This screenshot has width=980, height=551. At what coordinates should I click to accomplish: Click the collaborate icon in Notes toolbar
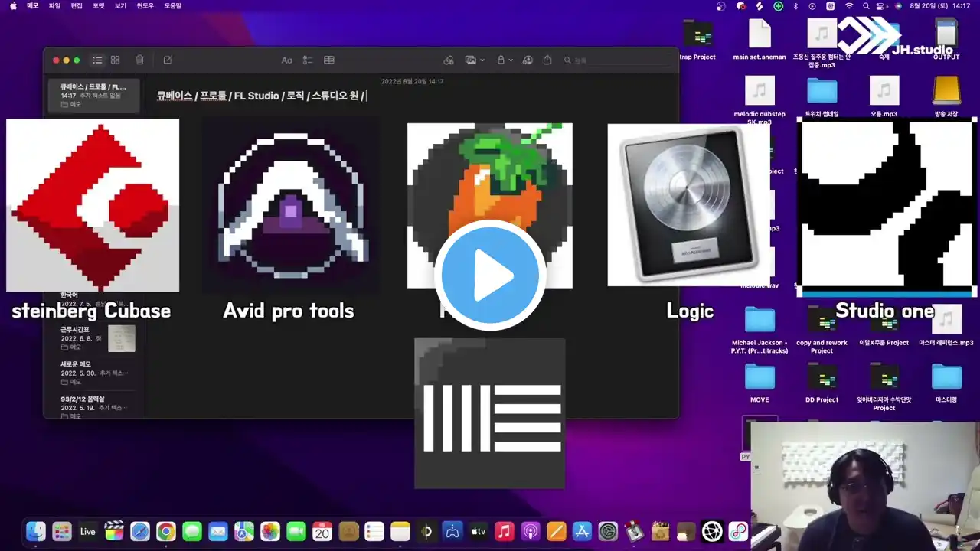(526, 60)
